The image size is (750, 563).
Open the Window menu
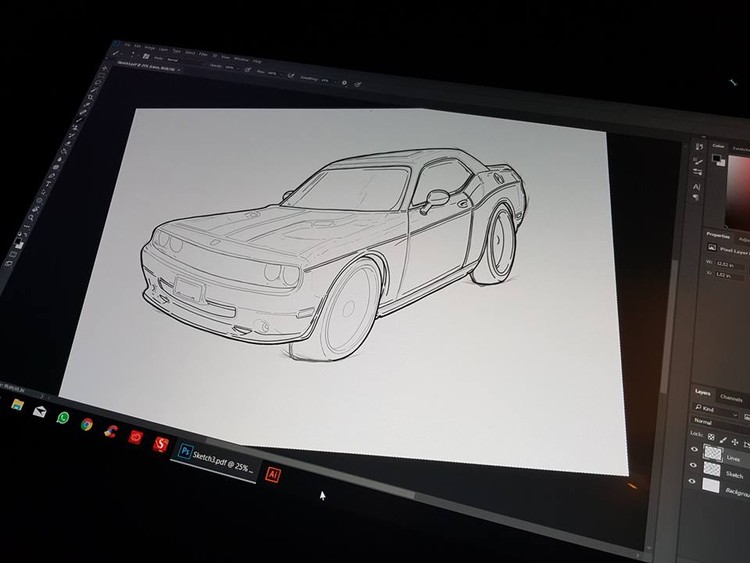pos(241,59)
